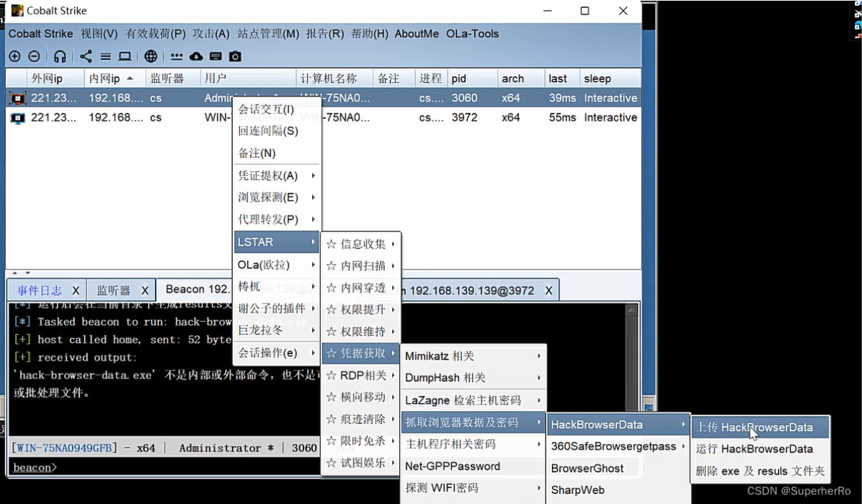Screen dimensions: 862x504
Task: Click 上传 HackBrowserData
Action: tap(761, 428)
